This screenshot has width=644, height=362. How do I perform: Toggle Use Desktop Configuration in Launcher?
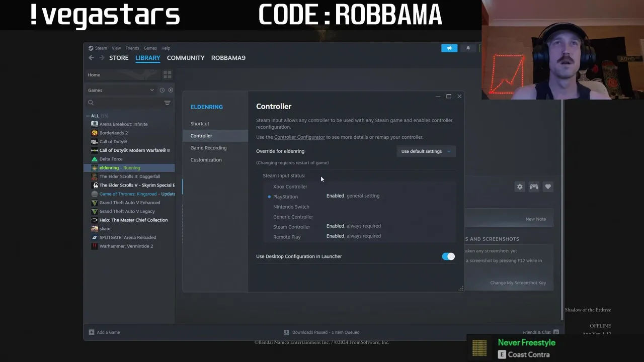448,256
